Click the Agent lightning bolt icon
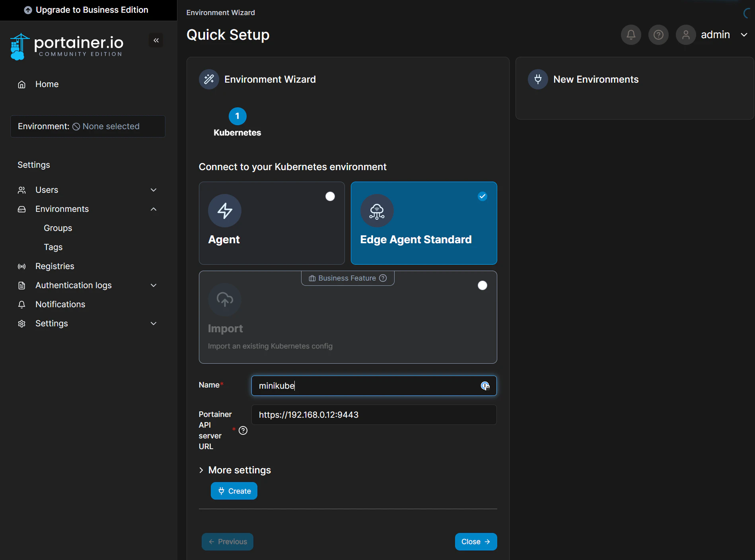Viewport: 755px width, 560px height. 225,211
